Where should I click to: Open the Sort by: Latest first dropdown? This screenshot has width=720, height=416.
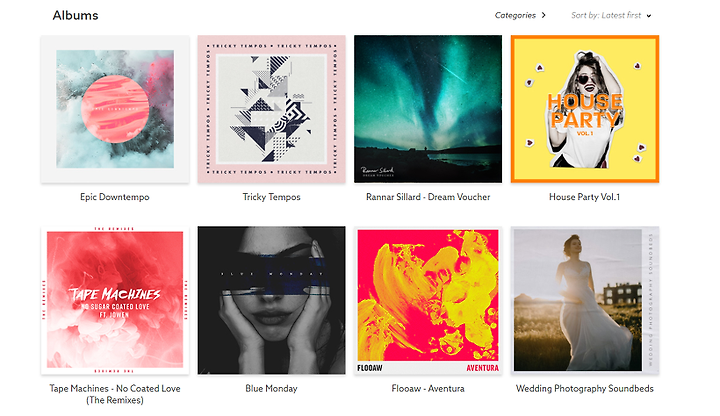click(x=611, y=15)
